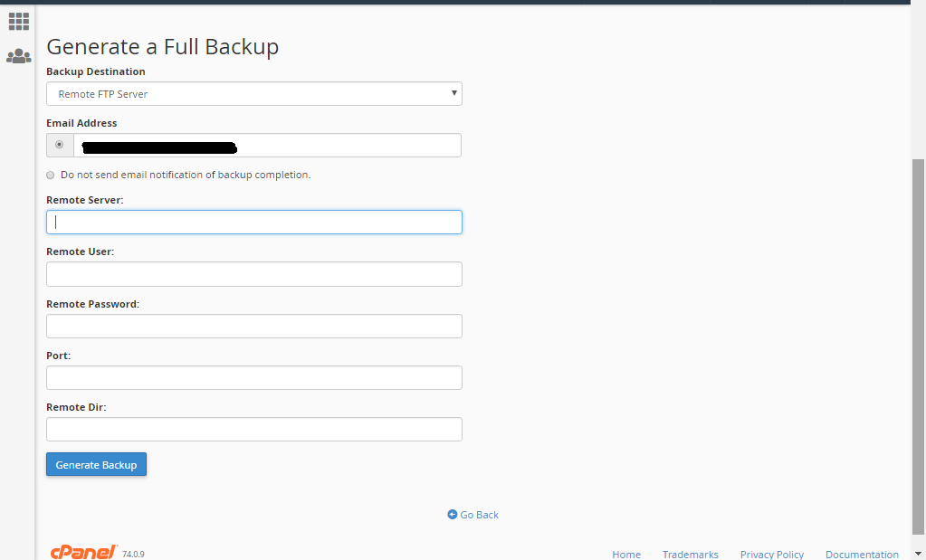Click into the Remote Password field

click(x=254, y=326)
